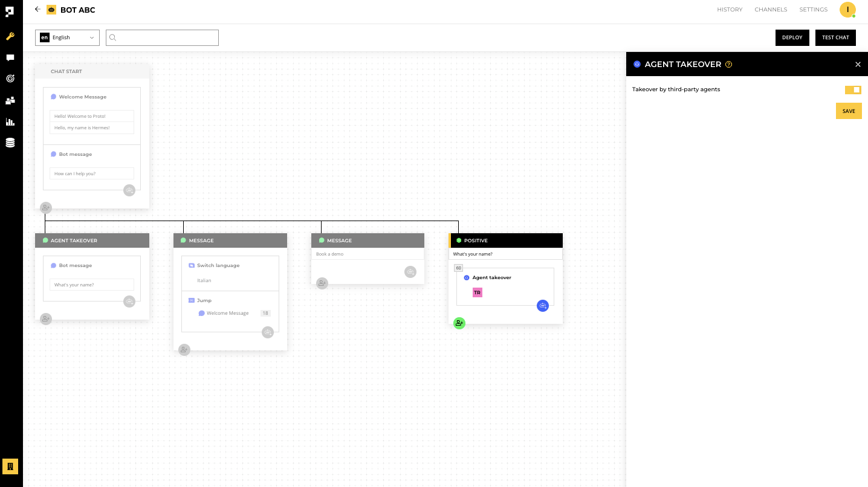This screenshot has width=868, height=487.
Task: Go back using the arrow beside BOT ABC
Action: [x=37, y=10]
